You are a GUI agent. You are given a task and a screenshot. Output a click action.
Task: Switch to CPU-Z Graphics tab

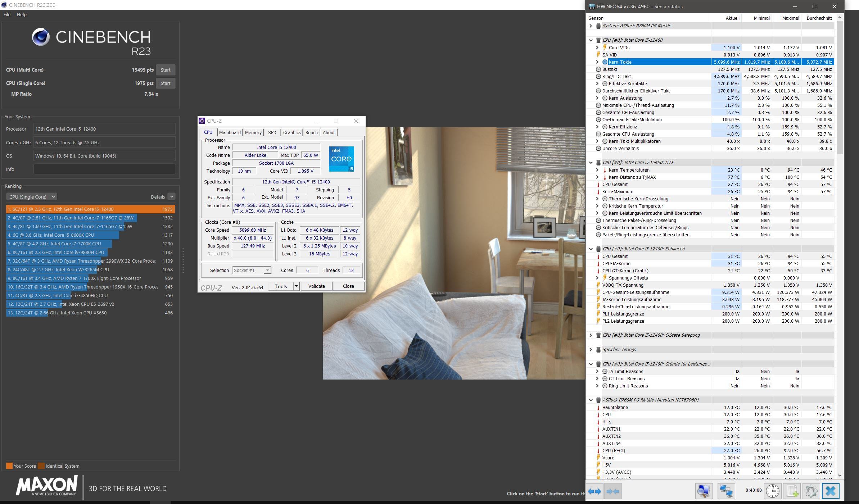click(x=292, y=132)
